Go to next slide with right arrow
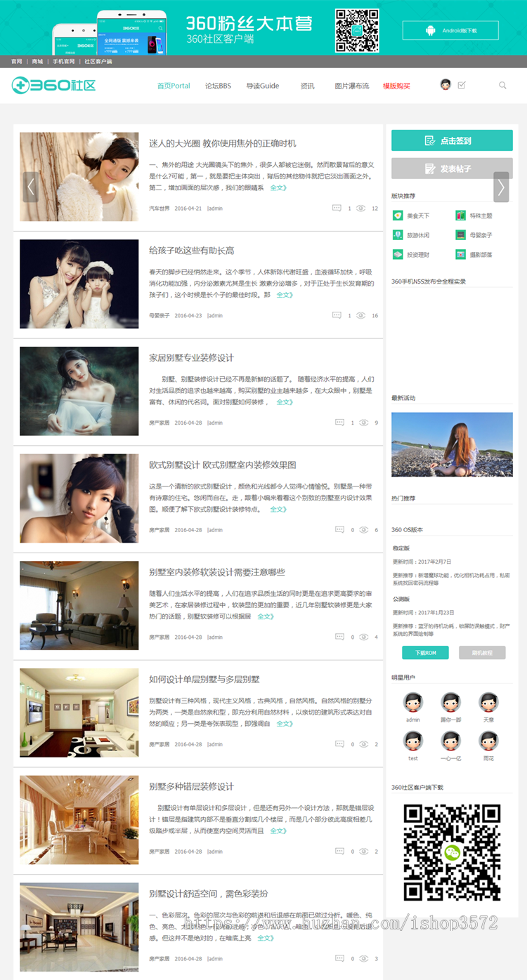This screenshot has height=980, width=527. 501,187
